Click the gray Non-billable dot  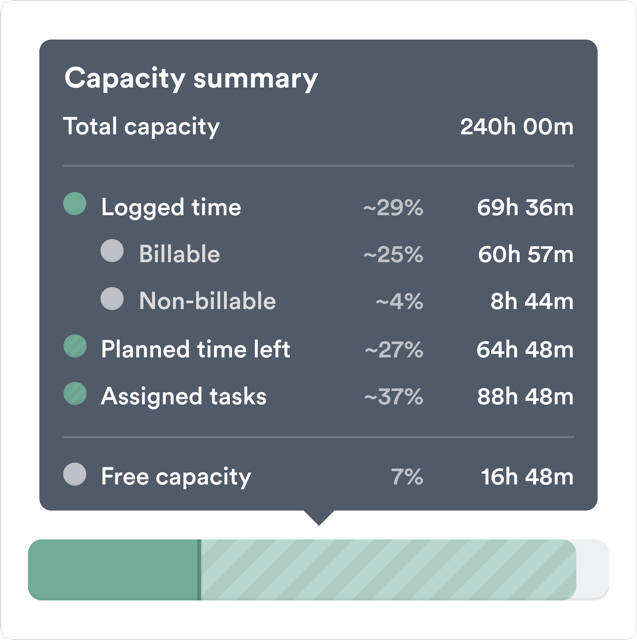113,298
